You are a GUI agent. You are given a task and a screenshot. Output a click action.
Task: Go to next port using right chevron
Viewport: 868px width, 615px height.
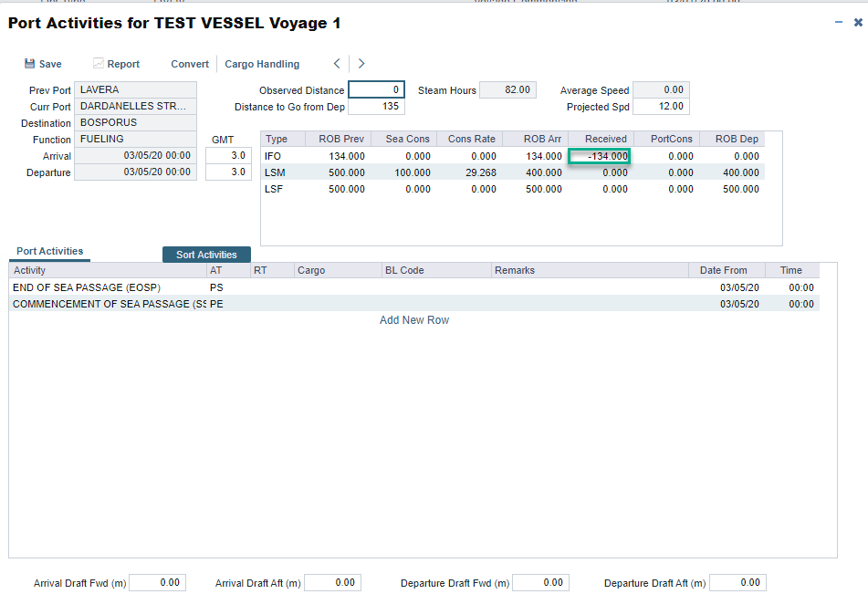pyautogui.click(x=361, y=64)
